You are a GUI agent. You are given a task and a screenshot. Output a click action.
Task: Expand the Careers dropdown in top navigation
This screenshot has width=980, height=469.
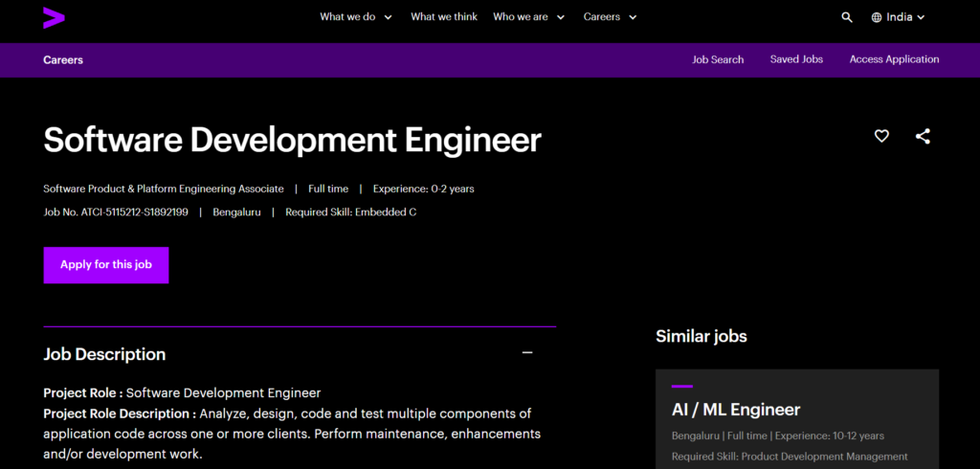tap(610, 17)
